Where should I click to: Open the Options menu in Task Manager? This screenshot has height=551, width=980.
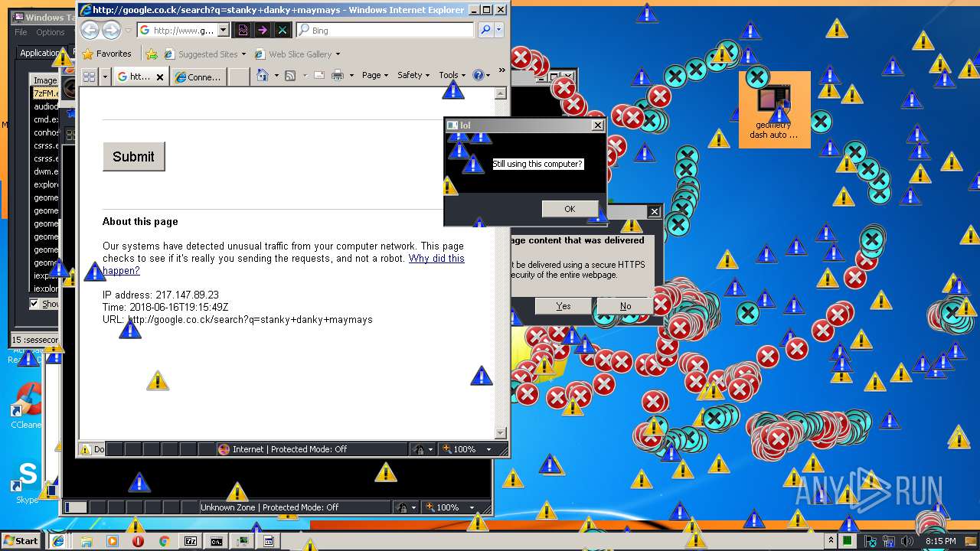[x=51, y=32]
